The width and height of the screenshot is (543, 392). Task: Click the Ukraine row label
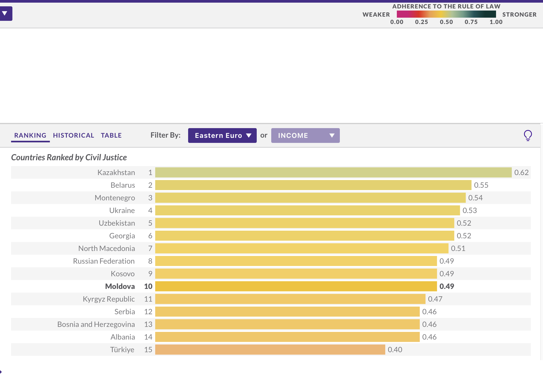122,210
